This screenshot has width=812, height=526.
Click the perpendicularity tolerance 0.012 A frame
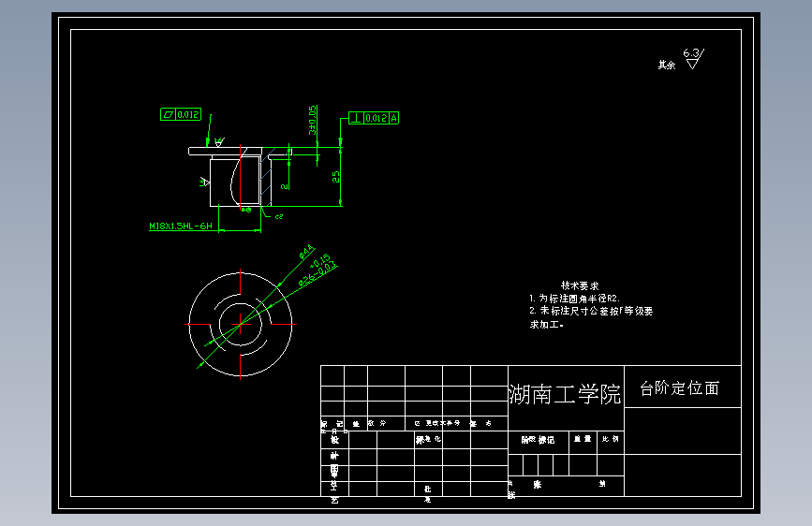374,118
